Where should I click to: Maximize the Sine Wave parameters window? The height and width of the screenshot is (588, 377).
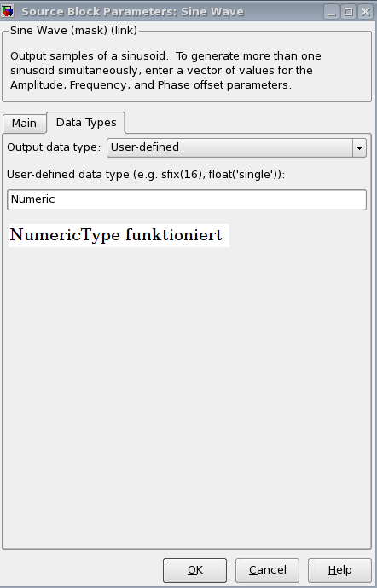tap(349, 12)
